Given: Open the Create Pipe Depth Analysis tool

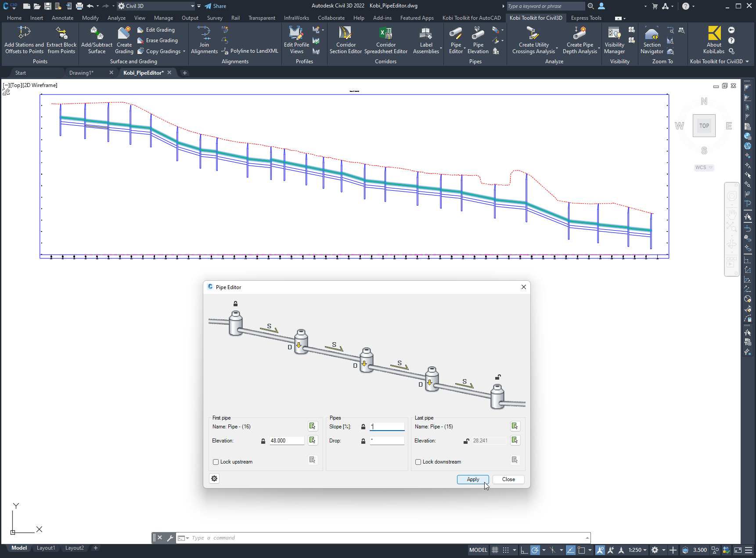Looking at the screenshot, I should click(x=579, y=40).
